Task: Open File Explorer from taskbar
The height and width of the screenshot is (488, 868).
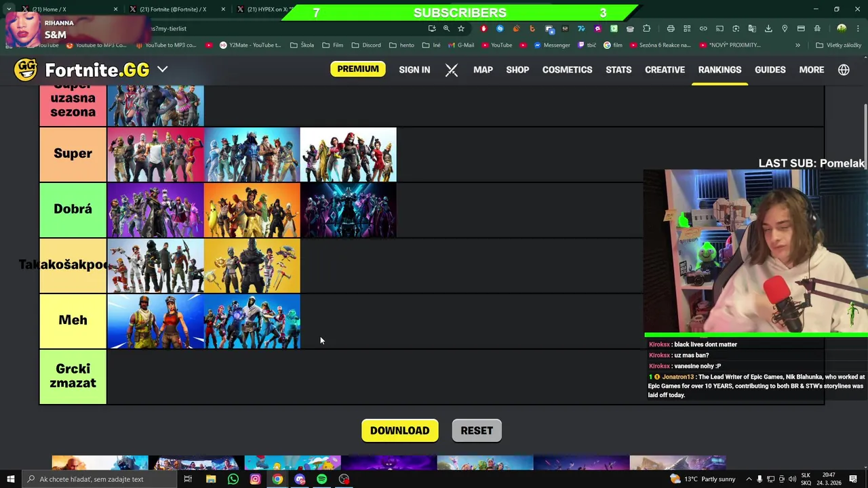Action: pos(211,479)
